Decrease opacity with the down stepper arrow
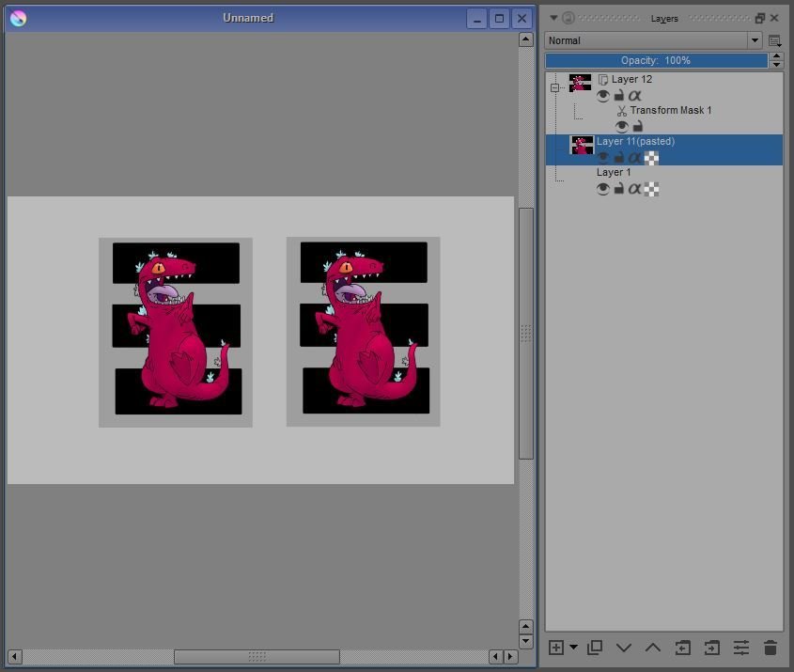Viewport: 794px width, 672px height. (776, 64)
